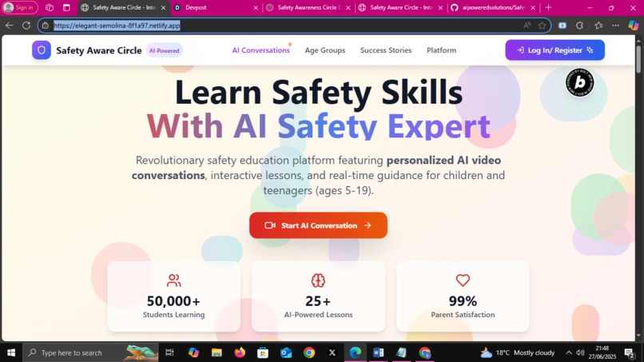Screen dimensions: 644x362
Task: Click the Windows search box
Action: tap(90, 352)
